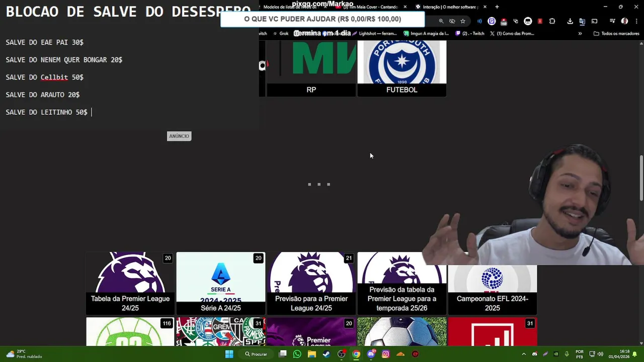Click the red round app taskbar icon

pyautogui.click(x=415, y=354)
